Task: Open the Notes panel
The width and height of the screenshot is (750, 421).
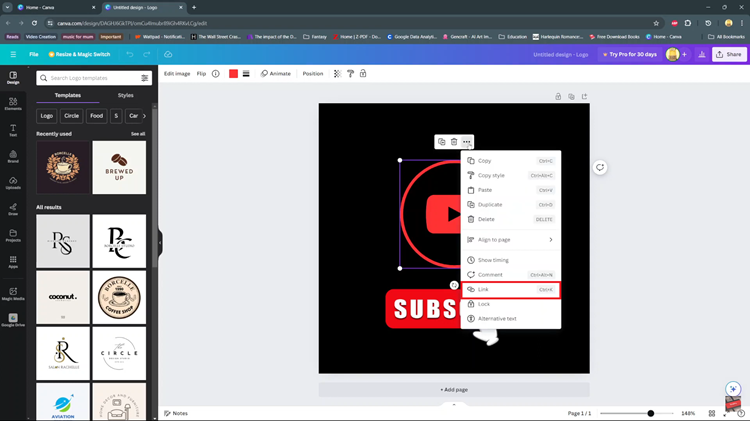Action: (x=176, y=413)
